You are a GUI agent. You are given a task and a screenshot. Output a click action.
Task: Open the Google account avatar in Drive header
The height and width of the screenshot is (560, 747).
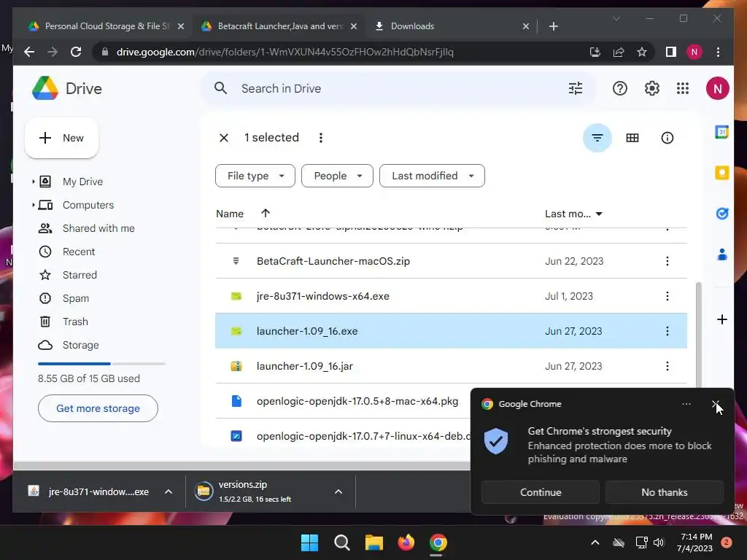tap(717, 88)
